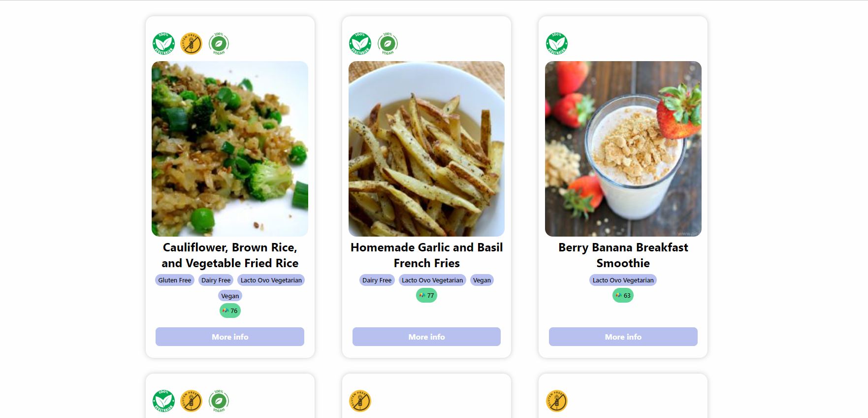Click the score badge showing 63 on the Smoothie card
This screenshot has width=868, height=418.
(x=623, y=295)
